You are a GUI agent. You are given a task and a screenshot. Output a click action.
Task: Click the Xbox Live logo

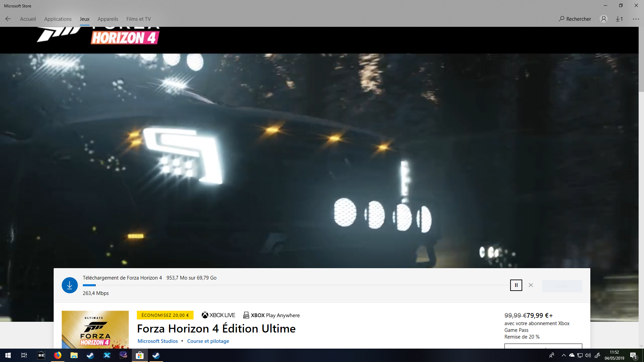pyautogui.click(x=218, y=315)
